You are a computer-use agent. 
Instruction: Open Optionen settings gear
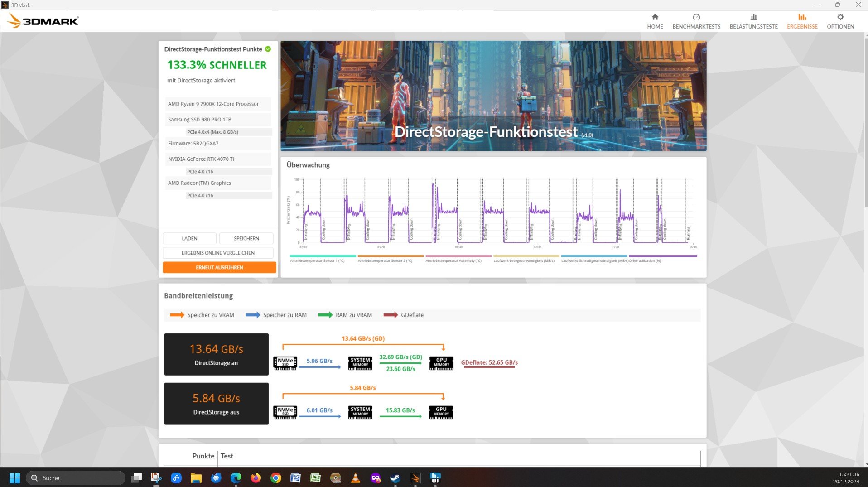pyautogui.click(x=840, y=17)
